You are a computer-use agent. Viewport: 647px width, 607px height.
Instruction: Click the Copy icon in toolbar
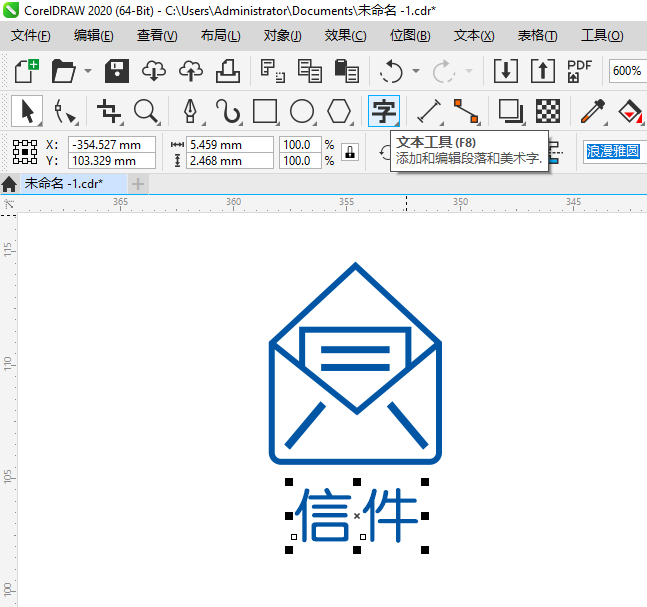pos(309,71)
